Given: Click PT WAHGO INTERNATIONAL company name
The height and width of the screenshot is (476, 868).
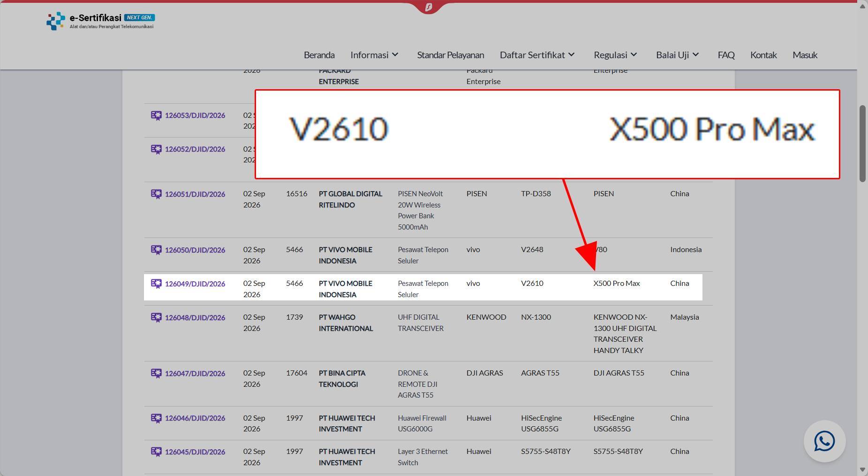Looking at the screenshot, I should click(x=346, y=323).
